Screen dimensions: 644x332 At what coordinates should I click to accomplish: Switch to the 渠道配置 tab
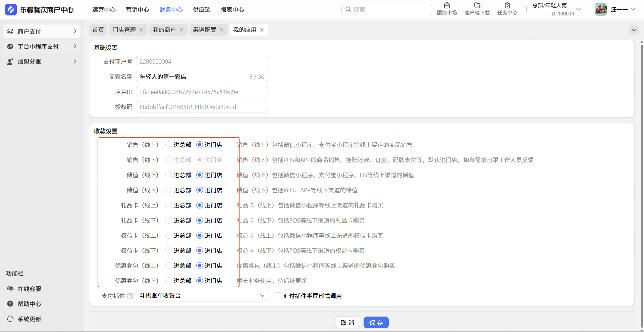[204, 30]
